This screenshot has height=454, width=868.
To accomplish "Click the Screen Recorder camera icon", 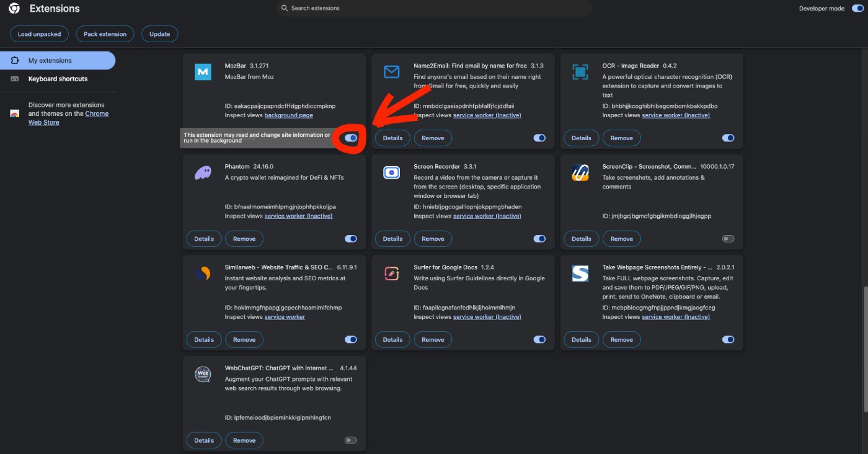I will tap(392, 172).
